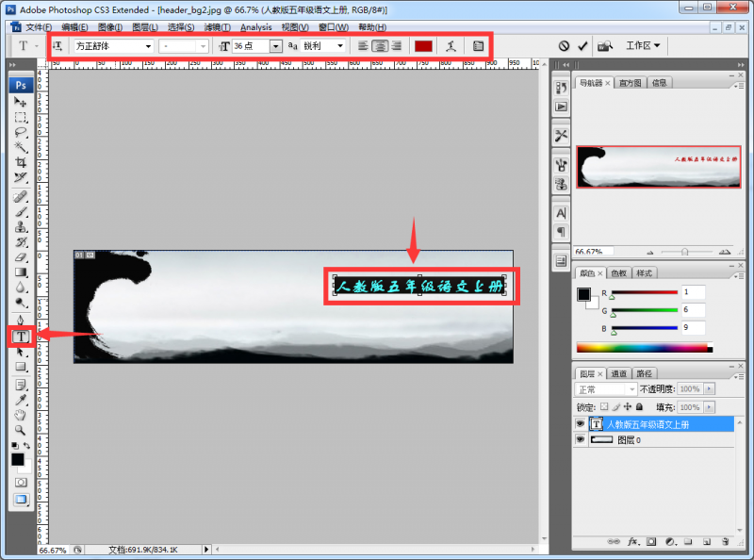The image size is (754, 560).
Task: Switch to the 色板 swatches tab
Action: (x=618, y=273)
